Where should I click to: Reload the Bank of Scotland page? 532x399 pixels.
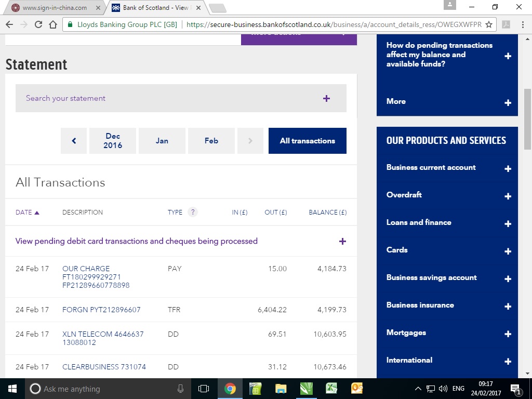[x=38, y=24]
